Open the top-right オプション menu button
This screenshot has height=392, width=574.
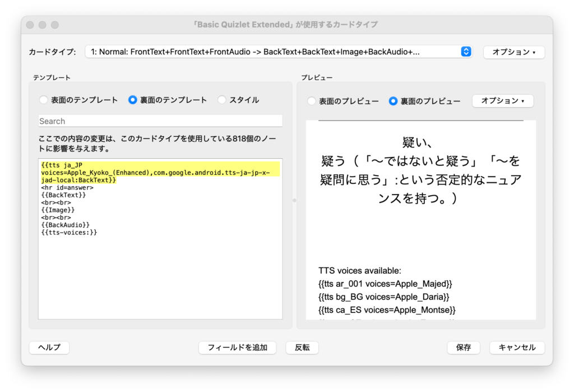click(x=513, y=52)
